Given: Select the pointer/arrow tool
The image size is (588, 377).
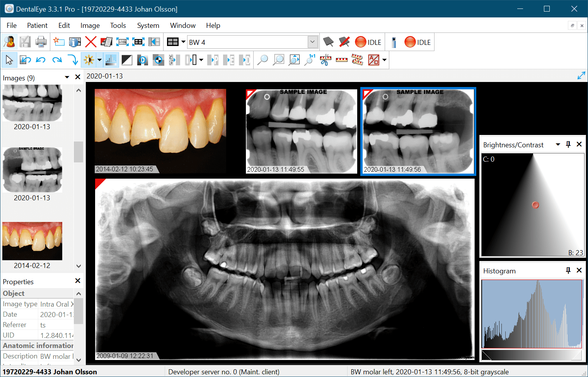Looking at the screenshot, I should click(9, 60).
